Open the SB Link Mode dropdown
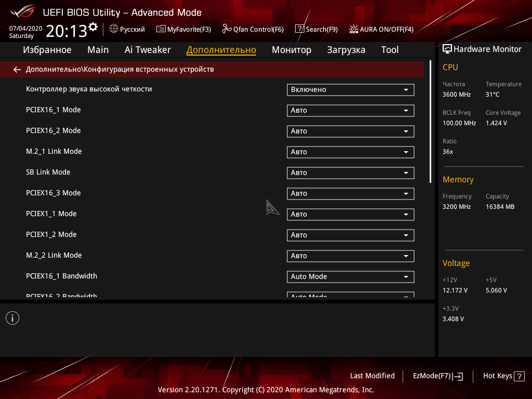 pyautogui.click(x=351, y=172)
